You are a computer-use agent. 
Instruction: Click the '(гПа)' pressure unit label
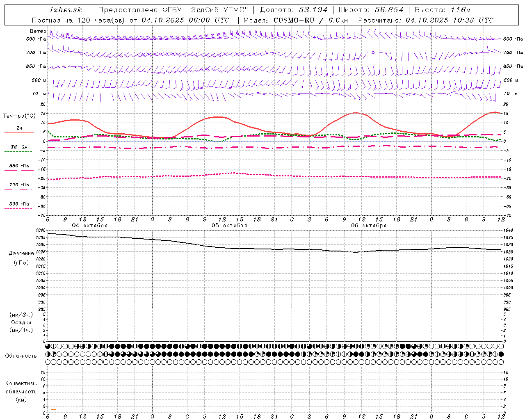(x=21, y=263)
